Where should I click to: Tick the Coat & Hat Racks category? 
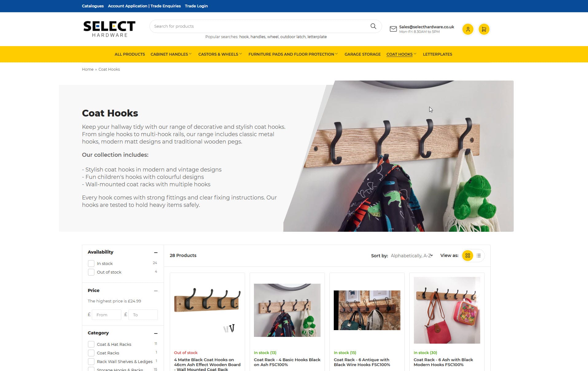coord(91,344)
